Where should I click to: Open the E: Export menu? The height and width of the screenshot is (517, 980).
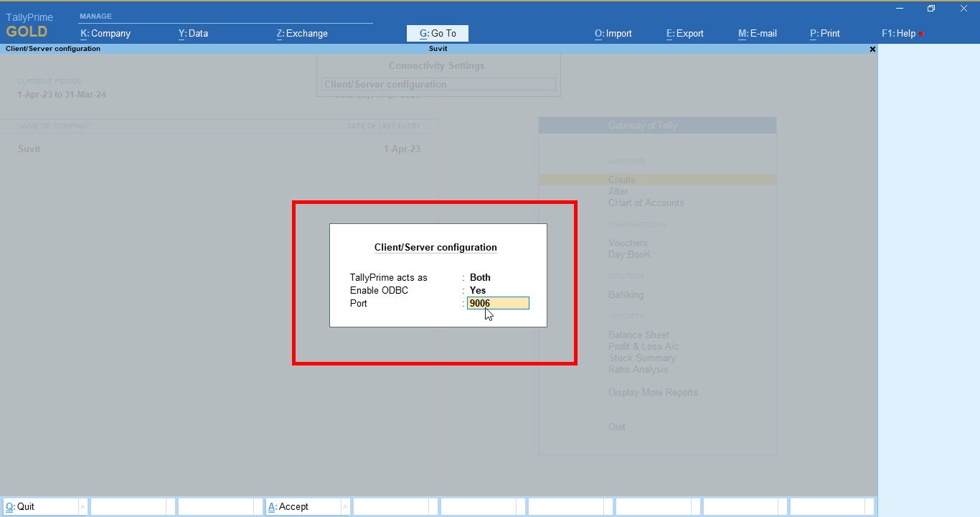coord(685,33)
